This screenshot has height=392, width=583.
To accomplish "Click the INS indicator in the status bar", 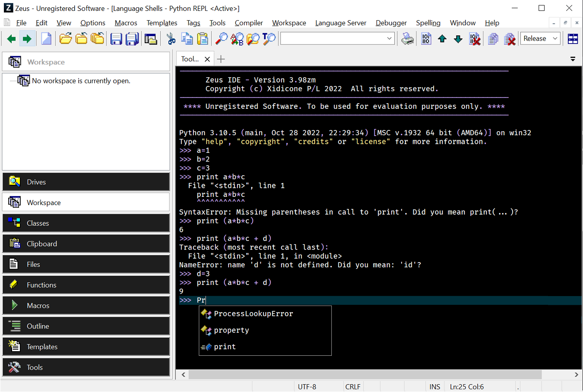I will pyautogui.click(x=435, y=387).
